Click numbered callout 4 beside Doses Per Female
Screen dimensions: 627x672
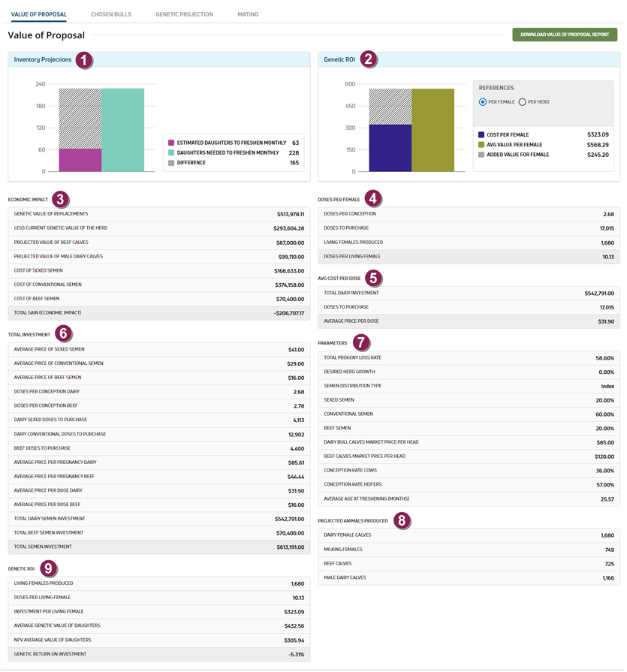click(373, 199)
